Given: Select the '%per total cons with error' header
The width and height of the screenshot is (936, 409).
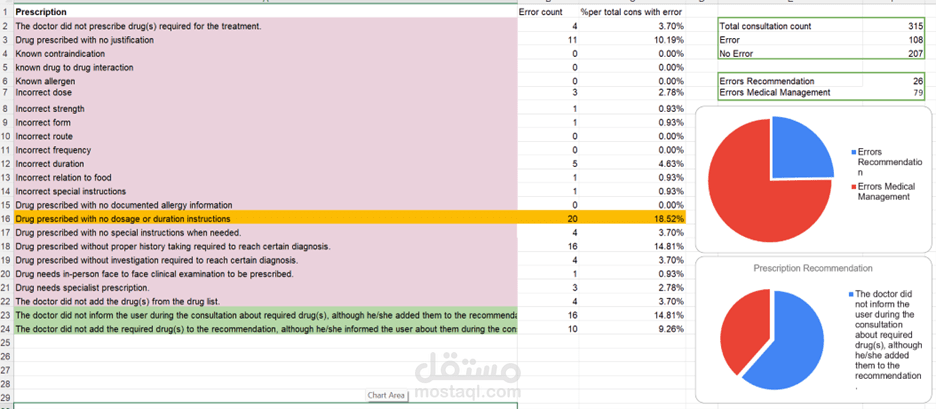Looking at the screenshot, I should click(632, 12).
